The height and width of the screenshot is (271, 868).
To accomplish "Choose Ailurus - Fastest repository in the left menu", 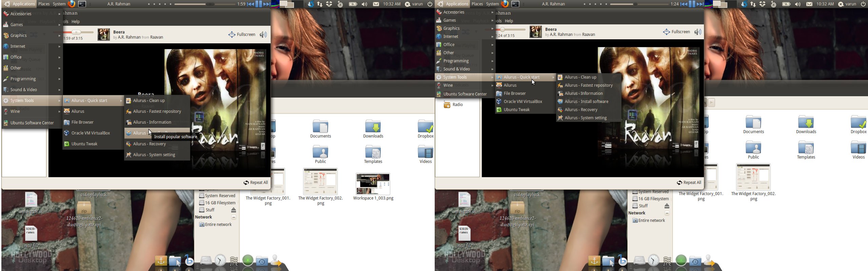I will coord(157,111).
